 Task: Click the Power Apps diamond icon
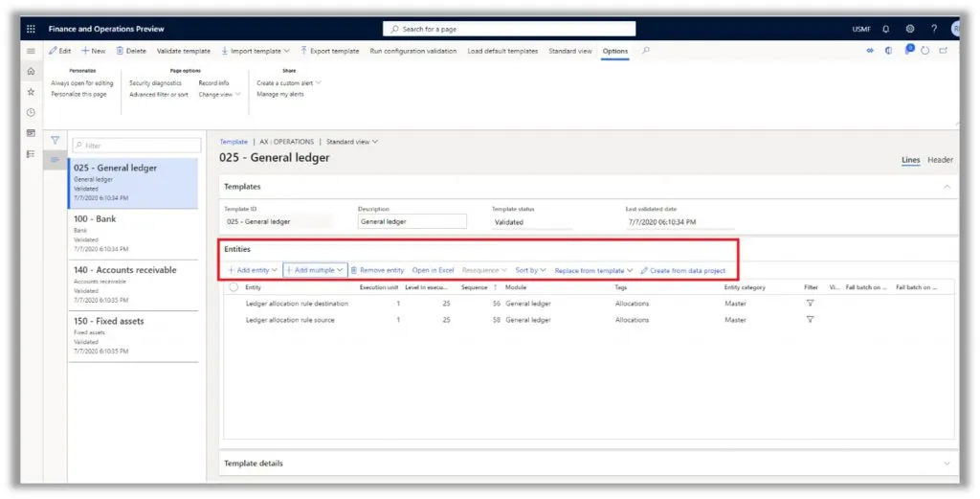(x=870, y=51)
